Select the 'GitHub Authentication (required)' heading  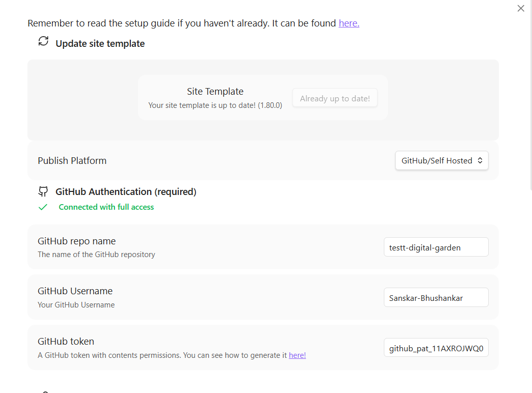coord(126,192)
